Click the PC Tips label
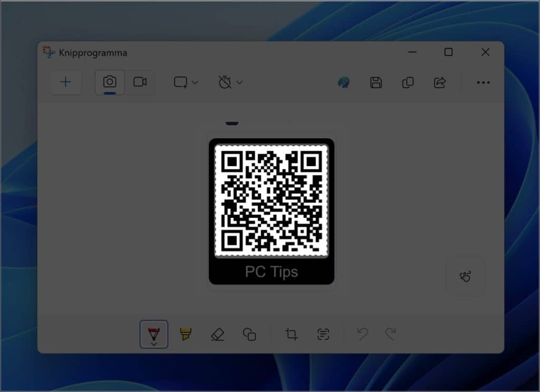 [x=272, y=272]
